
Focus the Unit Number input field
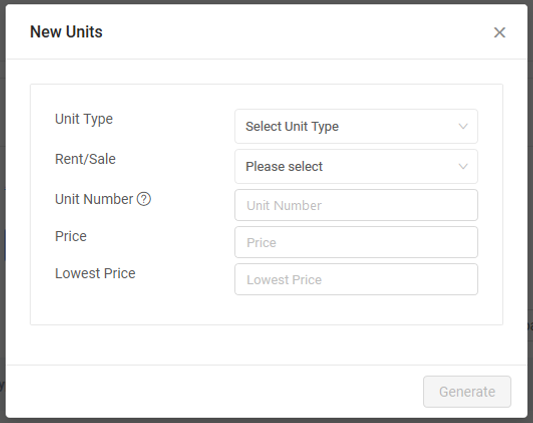click(356, 205)
